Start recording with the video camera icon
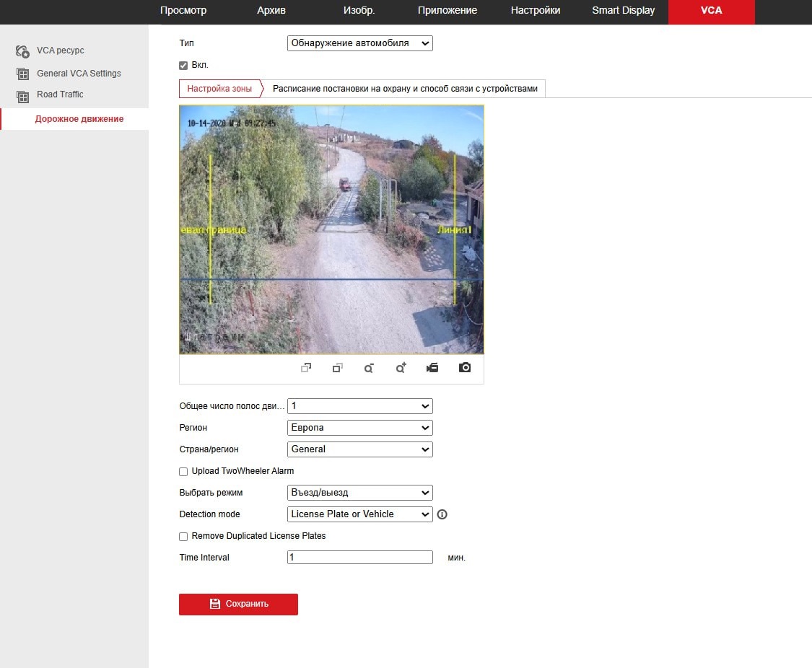Image resolution: width=812 pixels, height=668 pixels. [432, 368]
